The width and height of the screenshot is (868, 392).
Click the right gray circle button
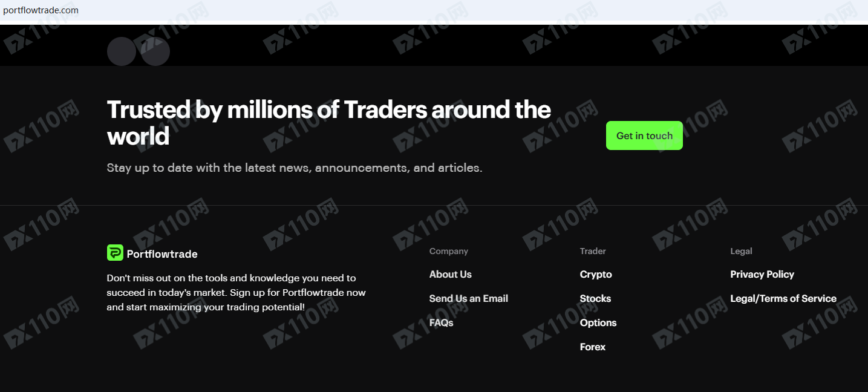coord(155,51)
